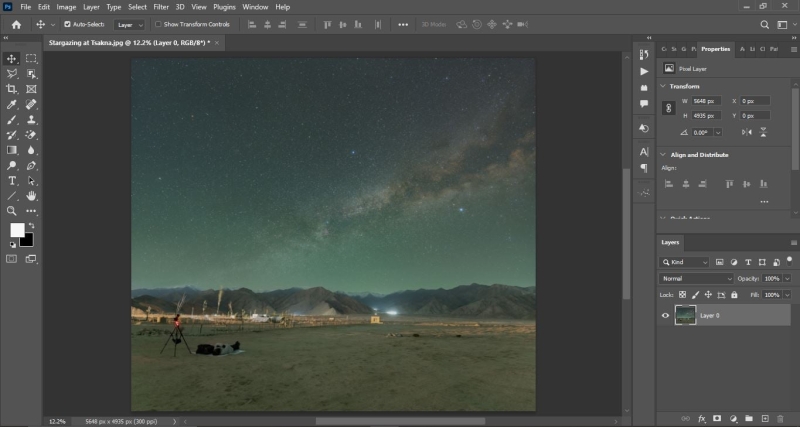The height and width of the screenshot is (427, 800).
Task: Open the Edit Toolbar ellipsis in toolbox
Action: point(31,211)
